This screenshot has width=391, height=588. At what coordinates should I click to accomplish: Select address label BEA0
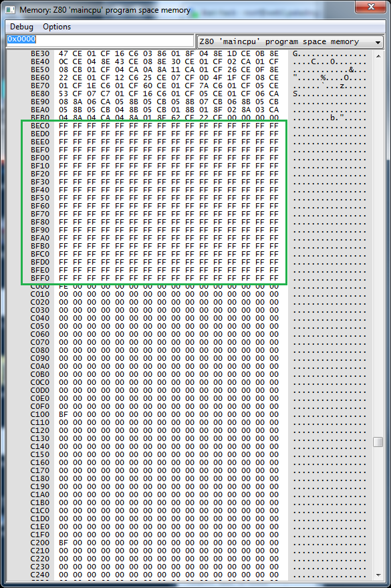40,110
